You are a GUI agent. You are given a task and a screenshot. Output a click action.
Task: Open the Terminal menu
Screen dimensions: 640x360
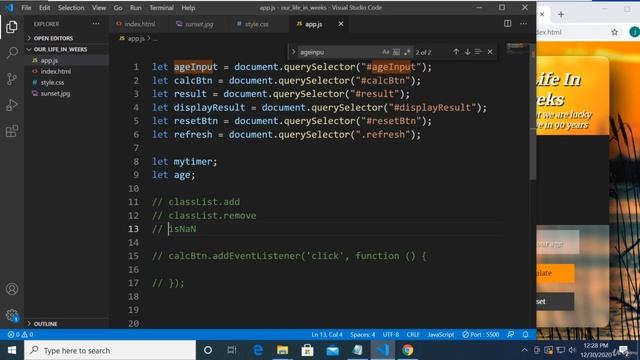(161, 8)
